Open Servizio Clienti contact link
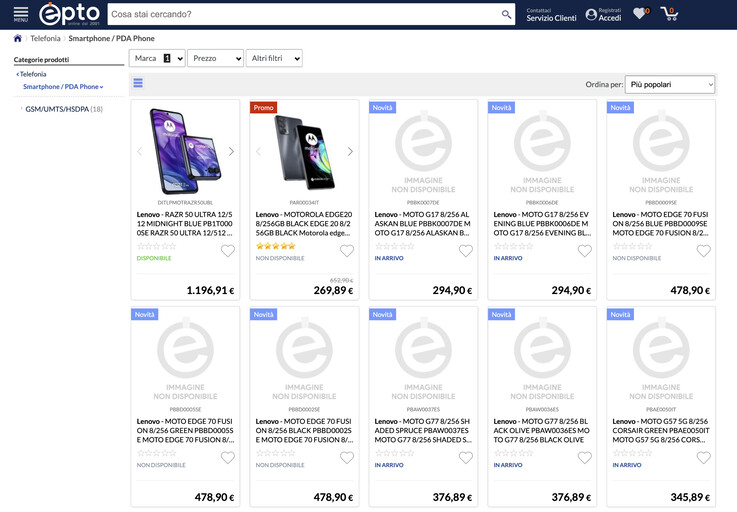Image resolution: width=737 pixels, height=512 pixels. coord(551,18)
